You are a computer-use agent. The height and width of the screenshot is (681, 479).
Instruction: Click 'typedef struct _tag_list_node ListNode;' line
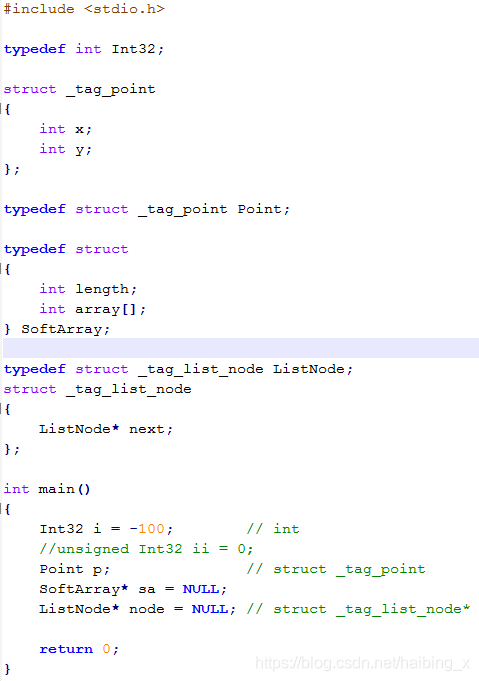(x=178, y=369)
